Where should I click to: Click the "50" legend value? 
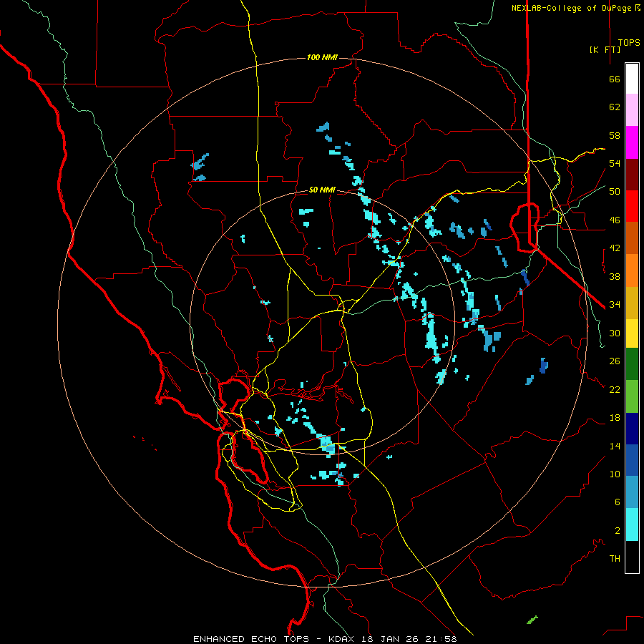click(615, 191)
